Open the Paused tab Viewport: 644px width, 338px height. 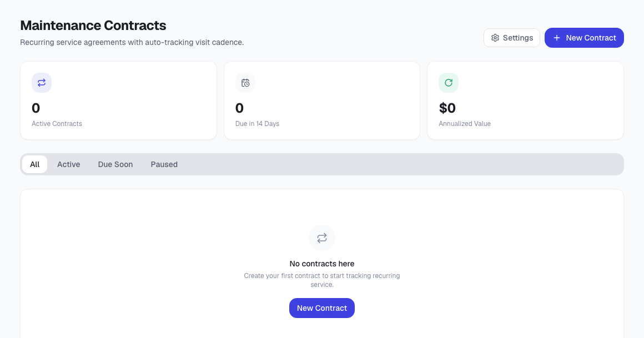coord(164,164)
